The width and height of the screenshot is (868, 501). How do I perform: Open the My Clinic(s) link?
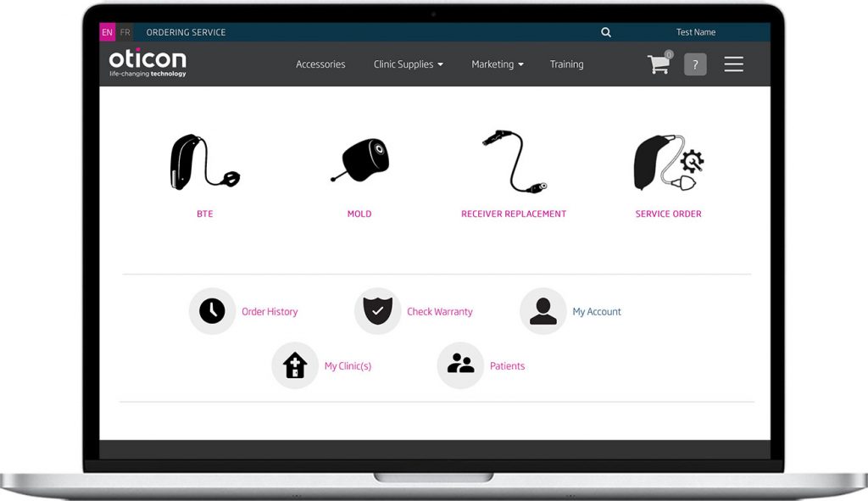348,366
